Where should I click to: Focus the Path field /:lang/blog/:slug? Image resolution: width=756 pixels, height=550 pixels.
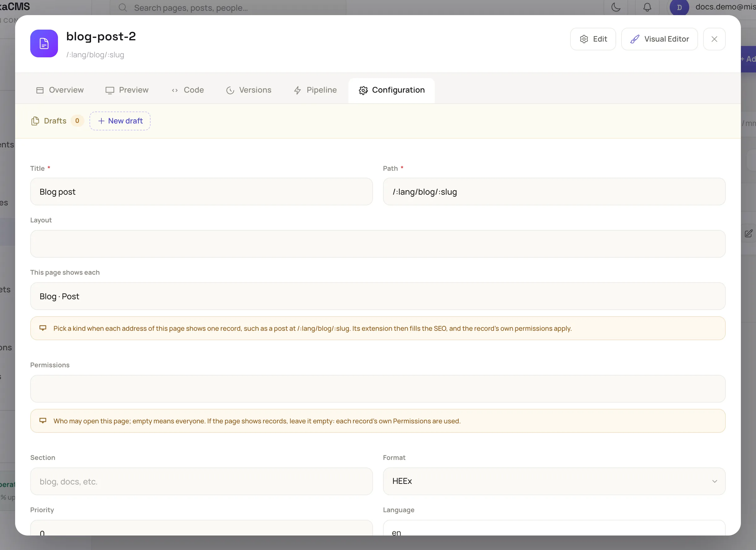click(x=554, y=191)
